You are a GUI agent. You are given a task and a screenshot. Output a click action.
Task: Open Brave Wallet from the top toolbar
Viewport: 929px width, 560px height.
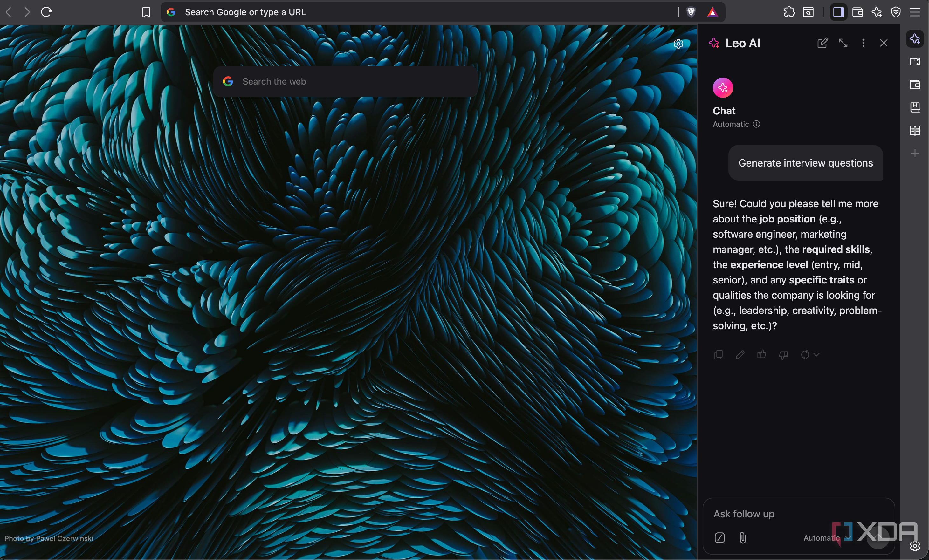coord(858,12)
